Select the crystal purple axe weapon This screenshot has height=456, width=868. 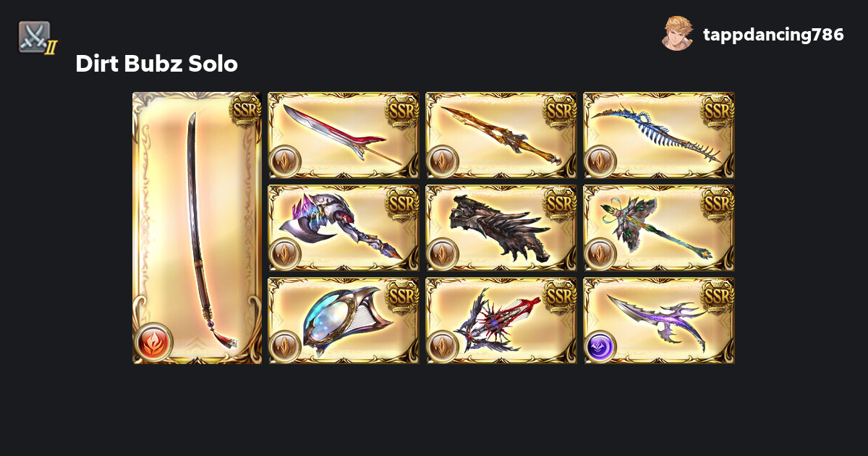[x=344, y=228]
